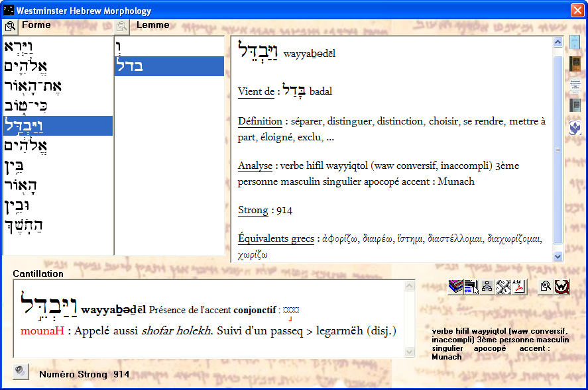The width and height of the screenshot is (588, 390).
Task: Click the Greek word χωρίζω
Action: (253, 255)
